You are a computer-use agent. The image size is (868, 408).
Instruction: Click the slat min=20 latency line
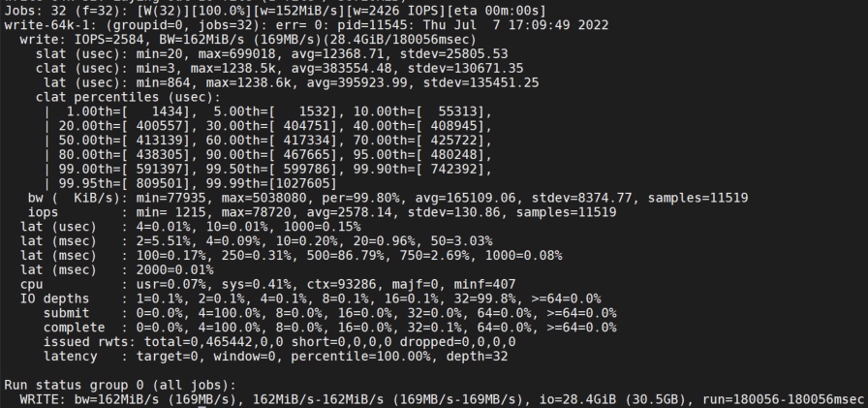[x=272, y=54]
